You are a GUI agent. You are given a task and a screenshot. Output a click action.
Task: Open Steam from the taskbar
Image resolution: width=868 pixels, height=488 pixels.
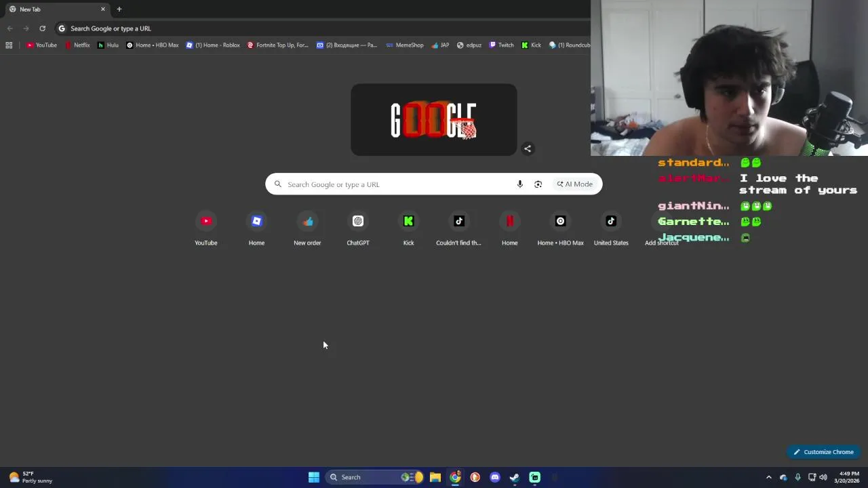(515, 477)
